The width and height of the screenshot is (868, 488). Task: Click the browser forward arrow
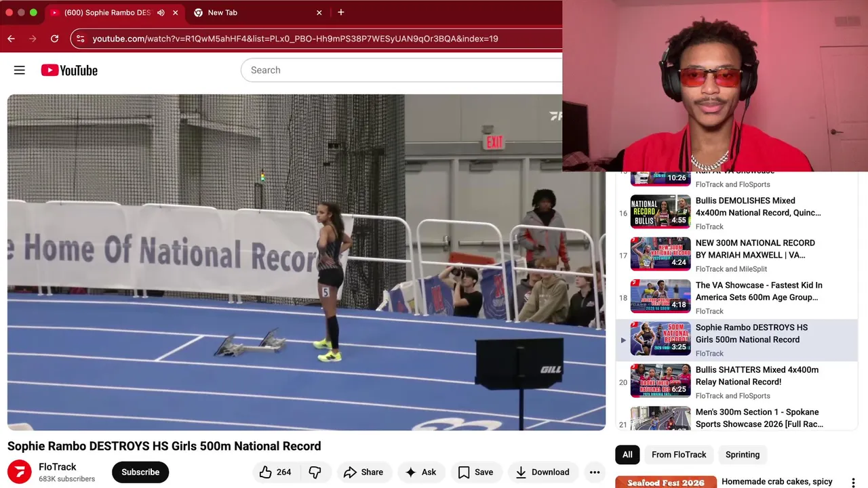pyautogui.click(x=33, y=39)
